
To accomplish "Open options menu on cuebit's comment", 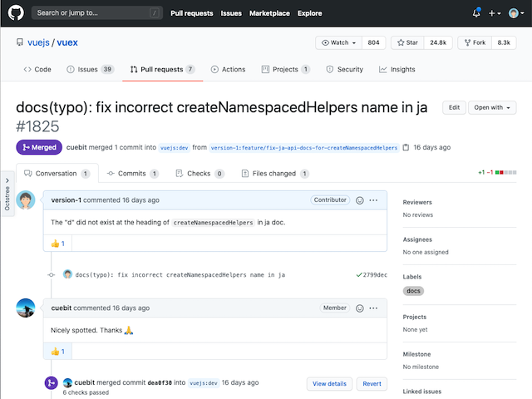I will tap(373, 308).
